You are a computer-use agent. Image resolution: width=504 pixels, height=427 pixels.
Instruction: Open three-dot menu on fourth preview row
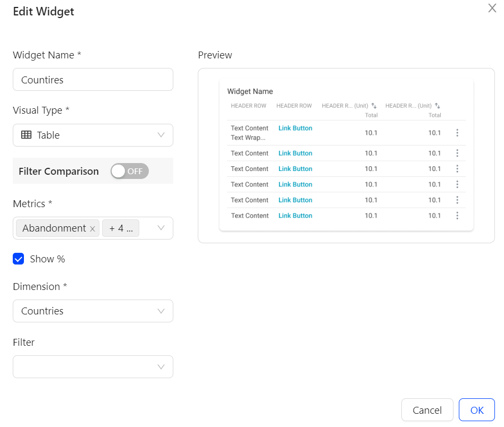tap(457, 184)
